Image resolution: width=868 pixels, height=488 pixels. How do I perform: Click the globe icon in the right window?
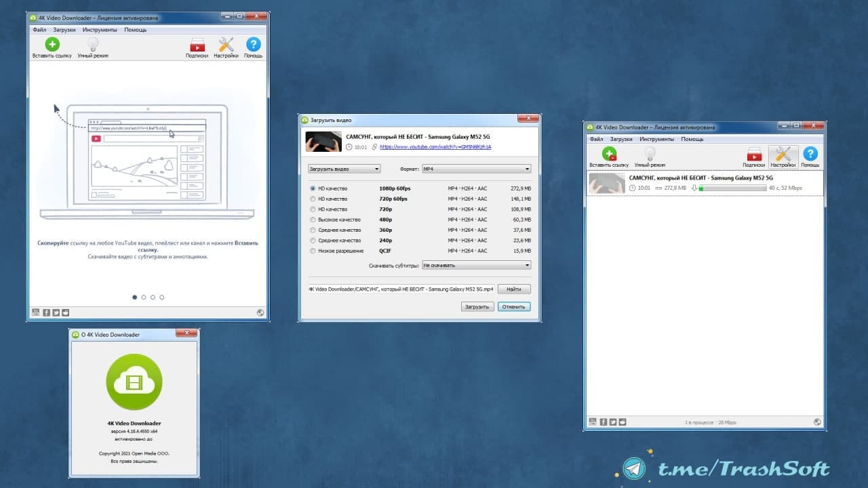[x=817, y=422]
